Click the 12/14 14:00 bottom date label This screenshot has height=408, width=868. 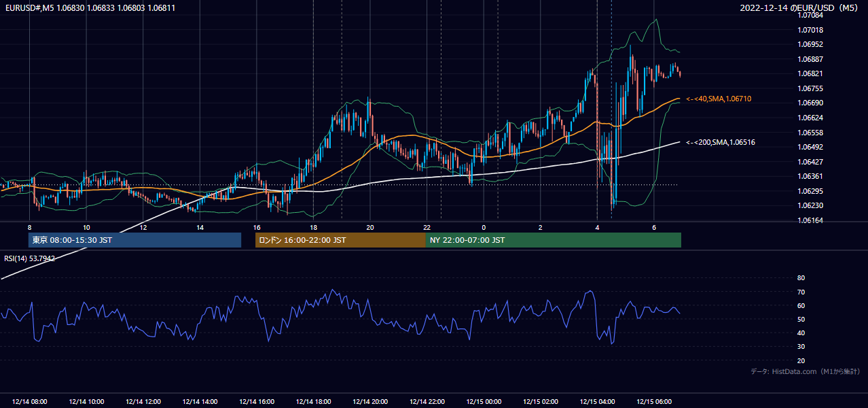click(x=200, y=402)
